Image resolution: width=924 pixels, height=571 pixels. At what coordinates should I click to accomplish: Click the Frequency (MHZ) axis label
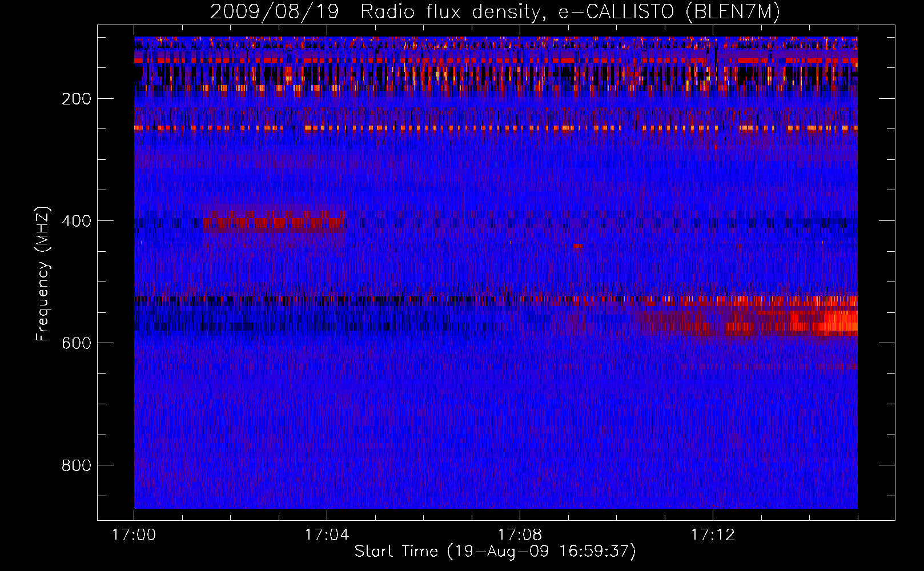tap(43, 274)
